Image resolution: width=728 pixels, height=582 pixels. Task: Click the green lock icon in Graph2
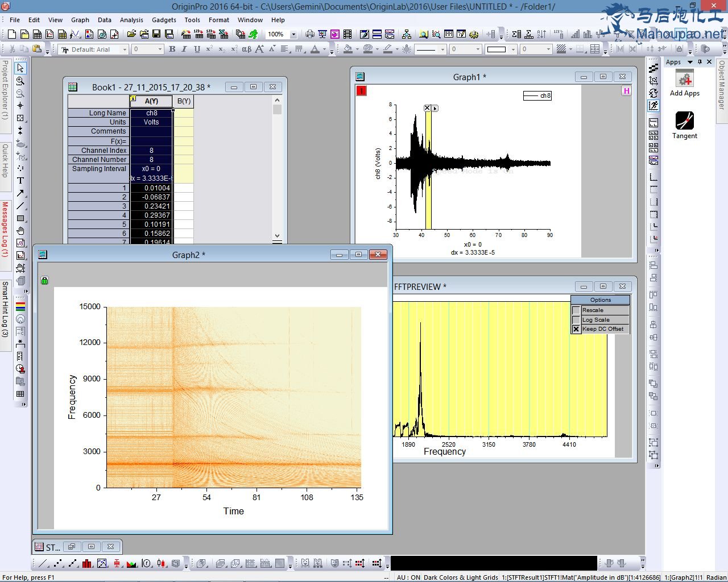[x=45, y=280]
